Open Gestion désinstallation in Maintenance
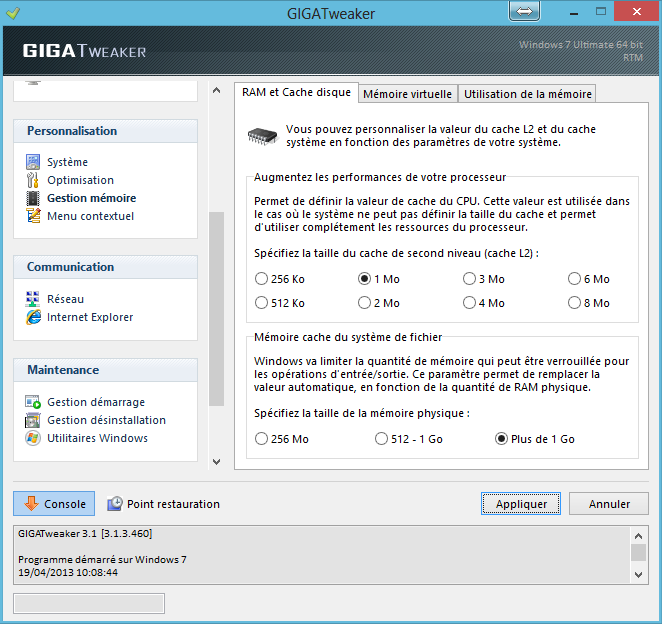Viewport: 662px width, 624px height. 106,420
